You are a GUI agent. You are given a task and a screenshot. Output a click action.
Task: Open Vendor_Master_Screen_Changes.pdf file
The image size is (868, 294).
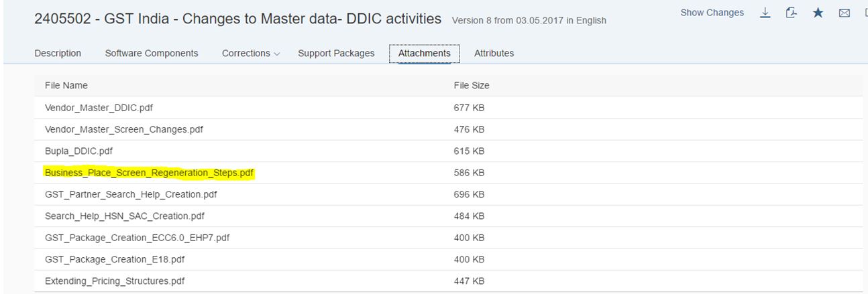point(123,129)
